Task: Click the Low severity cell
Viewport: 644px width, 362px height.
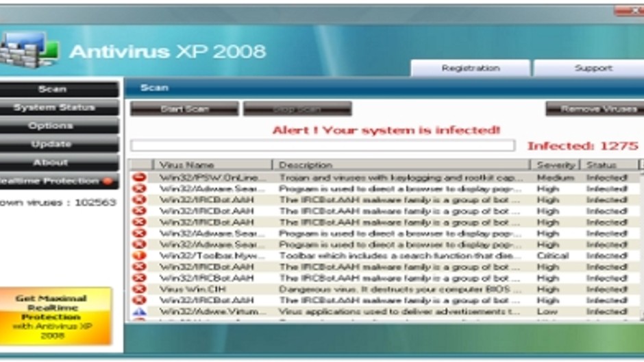Action: click(547, 311)
